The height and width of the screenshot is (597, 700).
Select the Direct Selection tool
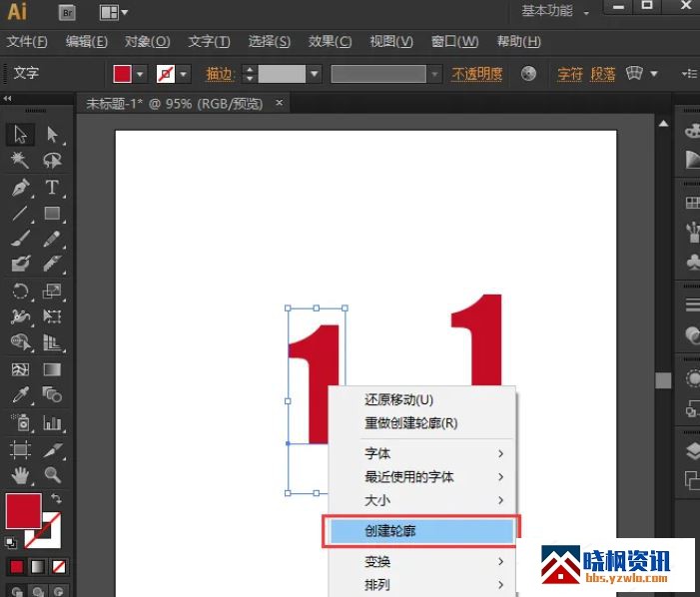point(52,135)
